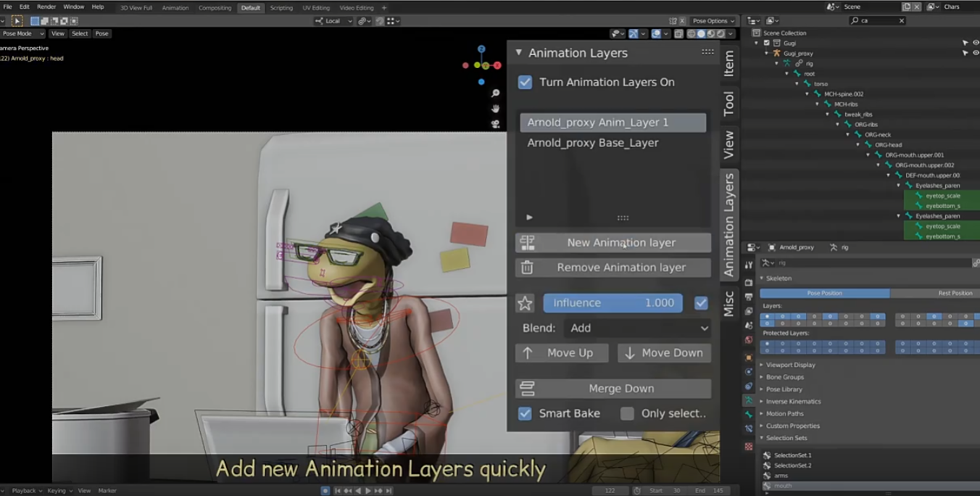Click the trash icon for Remove Animation layer
Screen dimensions: 980x496
pos(527,268)
